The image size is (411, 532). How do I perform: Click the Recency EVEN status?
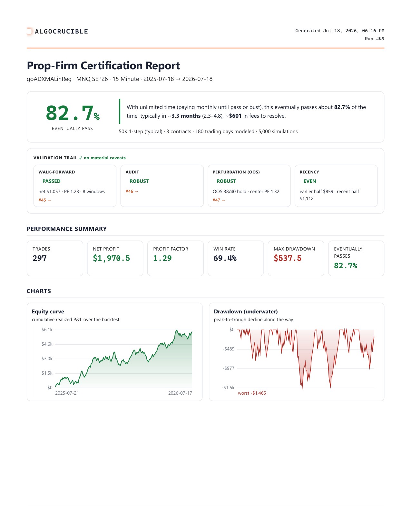tap(310, 181)
